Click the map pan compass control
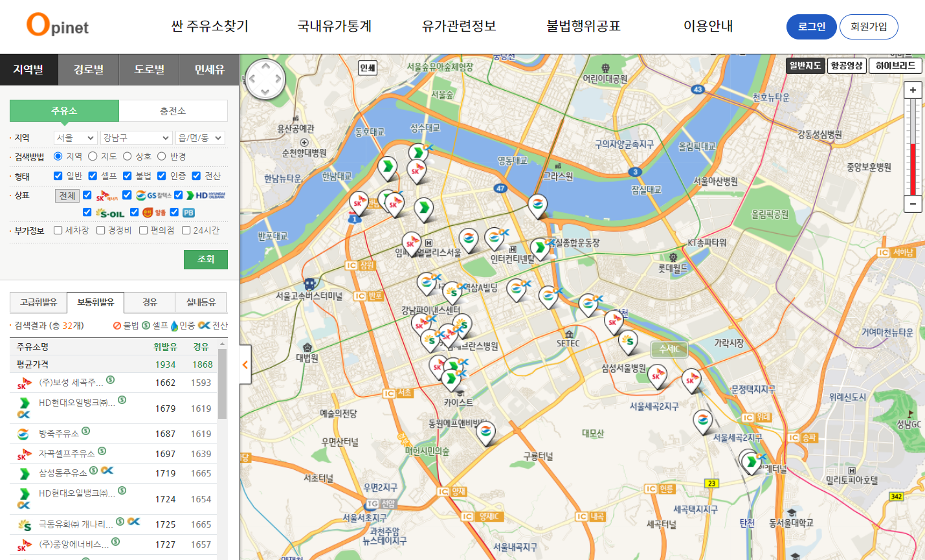The image size is (925, 560). [x=265, y=79]
